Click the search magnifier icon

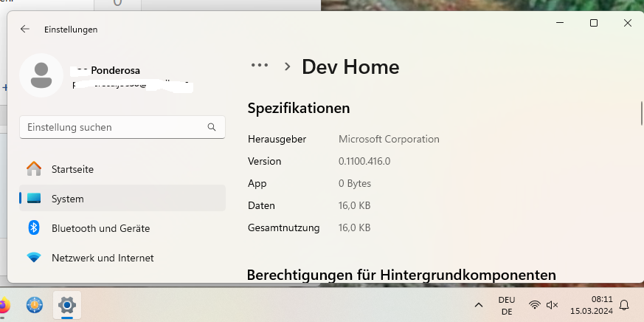pyautogui.click(x=212, y=127)
